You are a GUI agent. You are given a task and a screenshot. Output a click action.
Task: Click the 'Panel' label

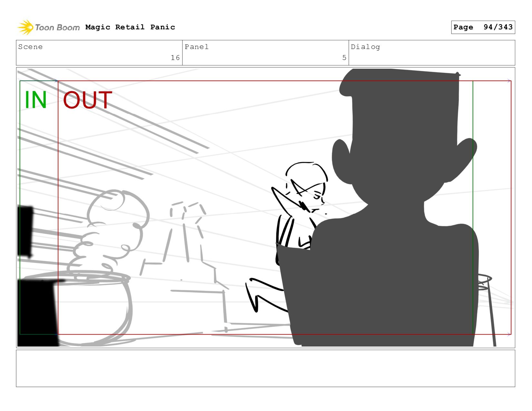197,47
